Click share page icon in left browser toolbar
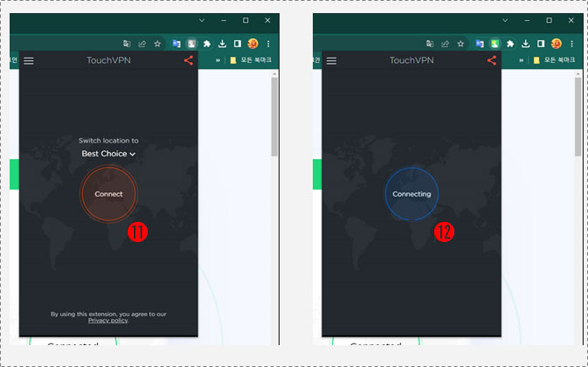This screenshot has height=367, width=588. (x=142, y=44)
